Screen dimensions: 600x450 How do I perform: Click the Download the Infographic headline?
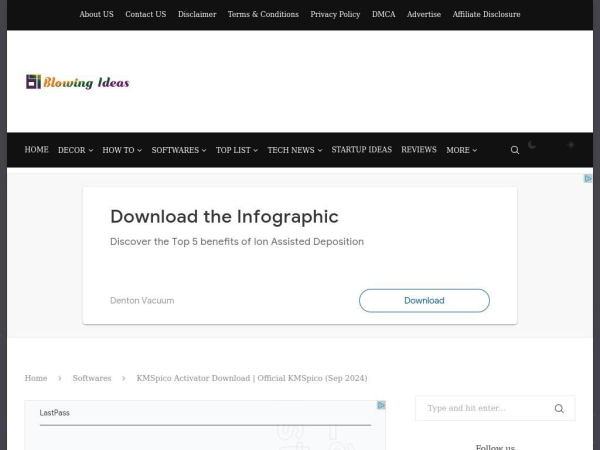click(224, 217)
